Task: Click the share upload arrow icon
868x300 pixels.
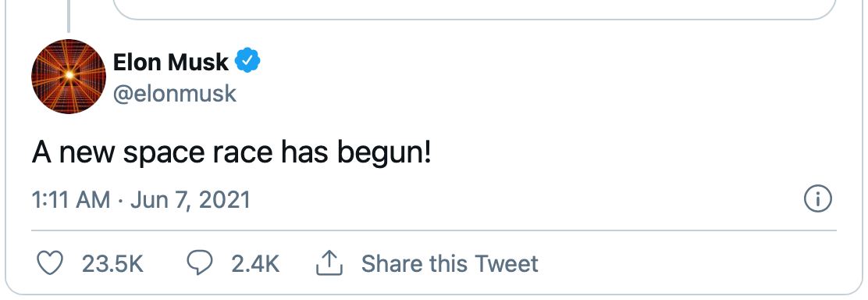Action: 329,262
